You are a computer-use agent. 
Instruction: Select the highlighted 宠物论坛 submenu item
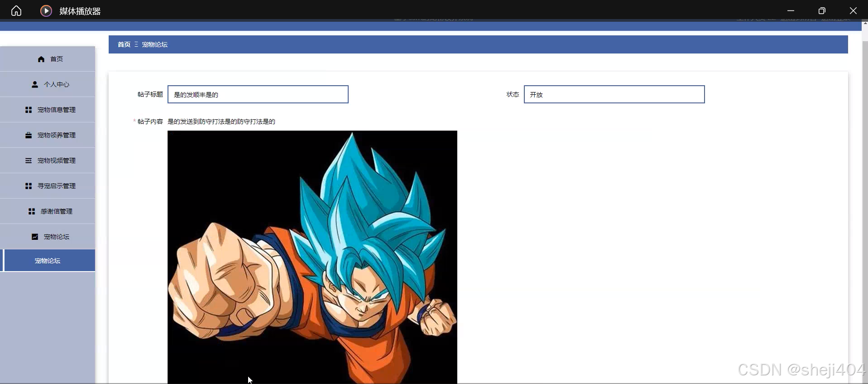coord(48,261)
